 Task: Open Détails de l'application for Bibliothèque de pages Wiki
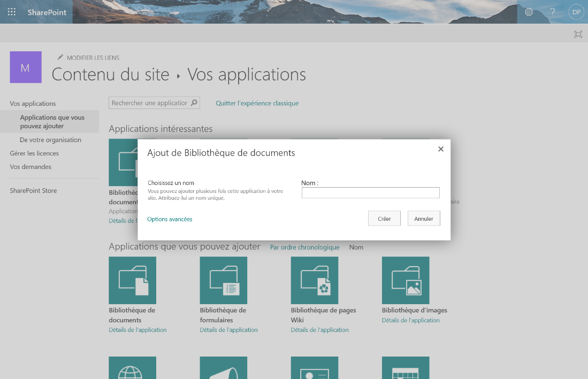click(x=320, y=330)
